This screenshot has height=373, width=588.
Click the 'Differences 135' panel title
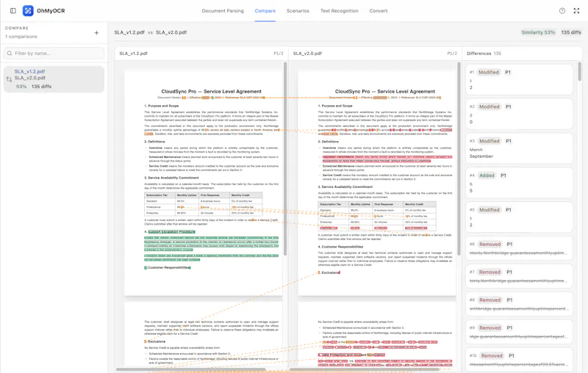[484, 54]
